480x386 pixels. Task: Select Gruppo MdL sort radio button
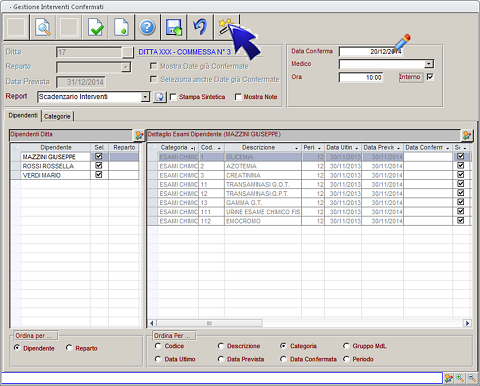tap(346, 346)
